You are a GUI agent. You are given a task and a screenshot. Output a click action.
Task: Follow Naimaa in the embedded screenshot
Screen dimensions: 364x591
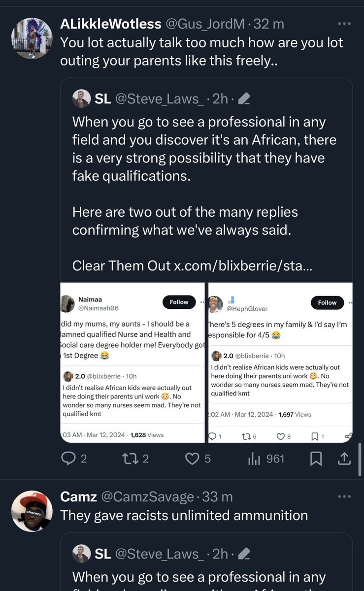coord(179,302)
